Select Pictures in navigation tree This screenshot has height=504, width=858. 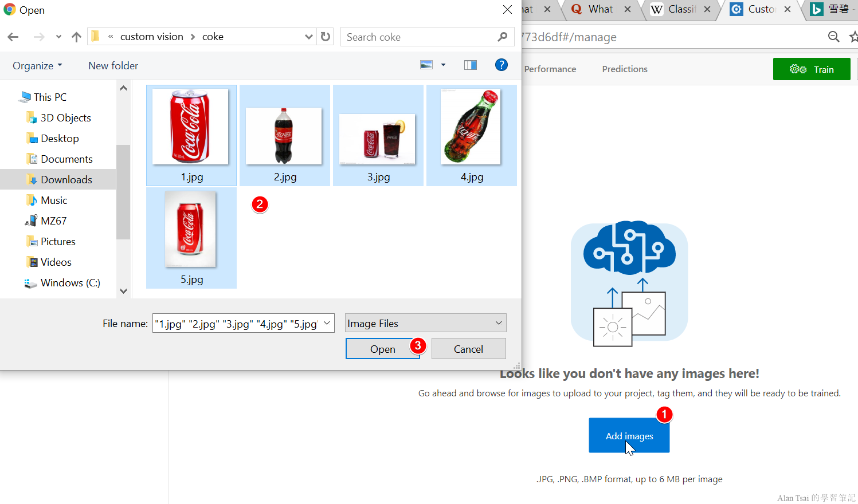[x=58, y=241]
